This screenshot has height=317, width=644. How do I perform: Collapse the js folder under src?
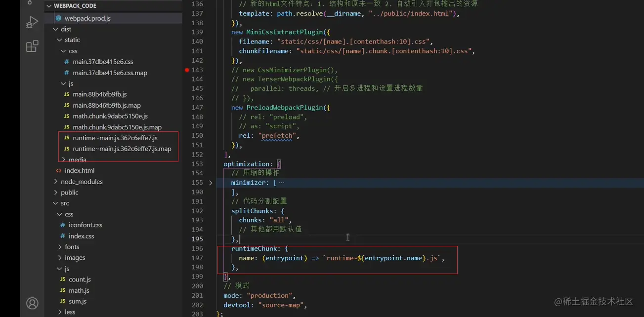tap(59, 269)
